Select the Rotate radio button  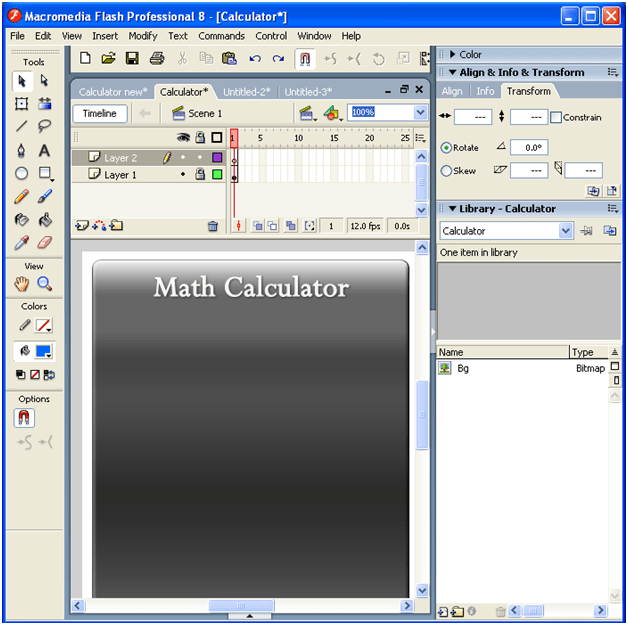[x=447, y=148]
